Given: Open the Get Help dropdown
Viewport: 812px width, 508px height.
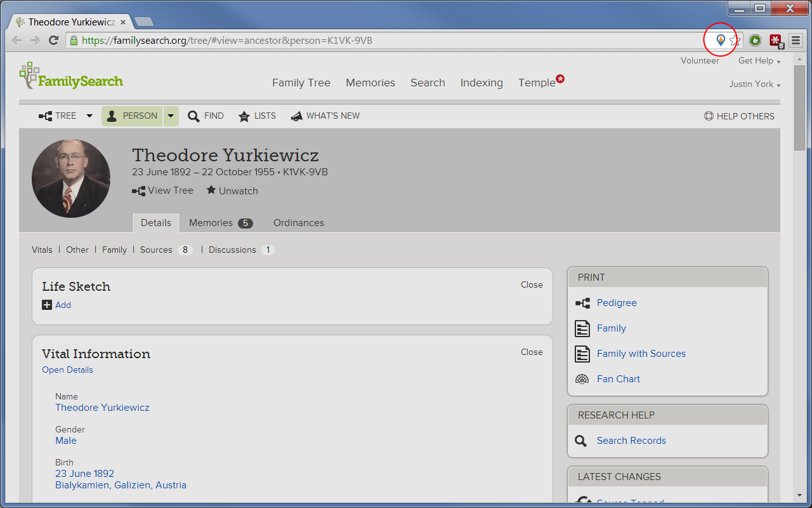Looking at the screenshot, I should [x=759, y=61].
